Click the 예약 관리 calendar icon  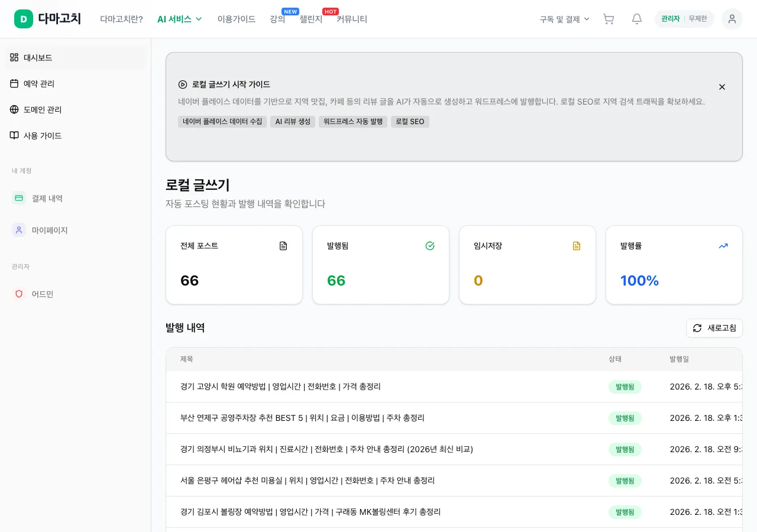coord(14,83)
